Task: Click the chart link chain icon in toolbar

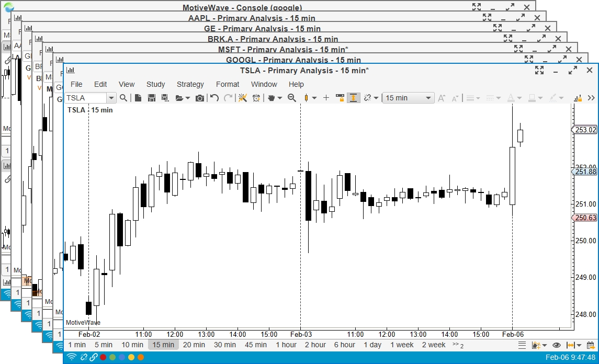Action: [367, 98]
